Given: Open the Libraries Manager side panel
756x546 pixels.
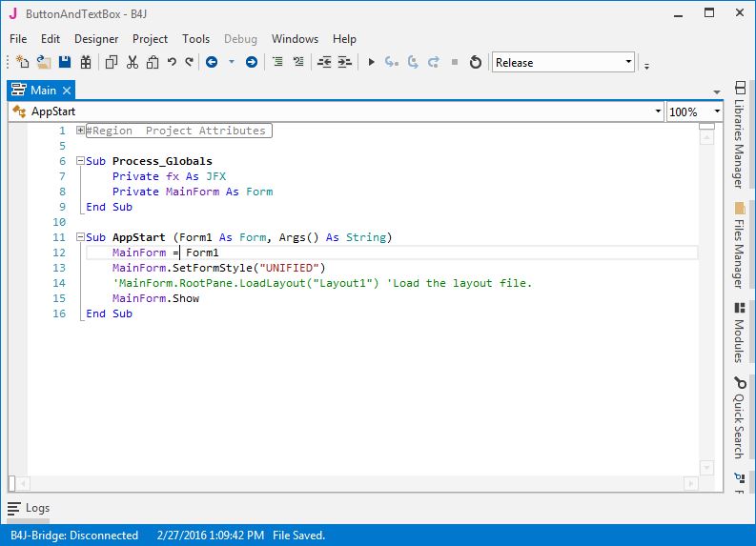Looking at the screenshot, I should (x=740, y=134).
